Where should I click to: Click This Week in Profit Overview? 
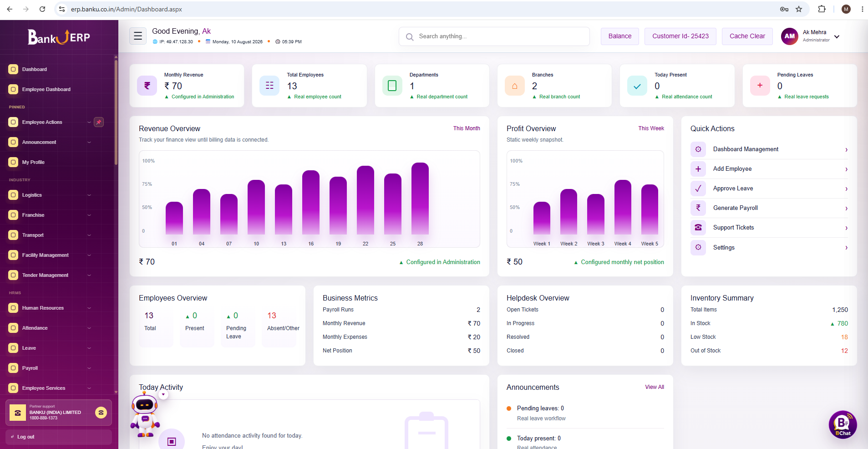click(651, 128)
